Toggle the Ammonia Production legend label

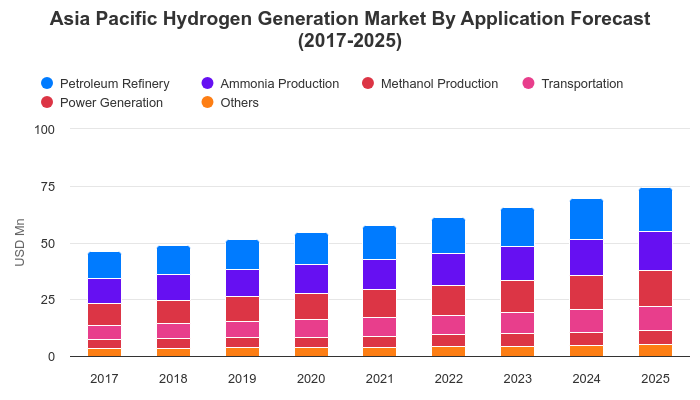[279, 83]
